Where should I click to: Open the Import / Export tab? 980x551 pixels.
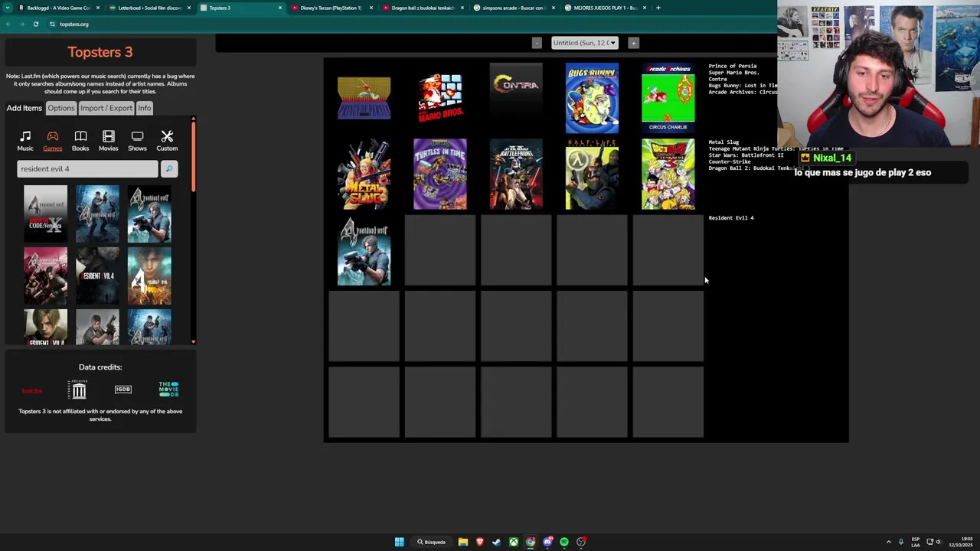coord(106,108)
